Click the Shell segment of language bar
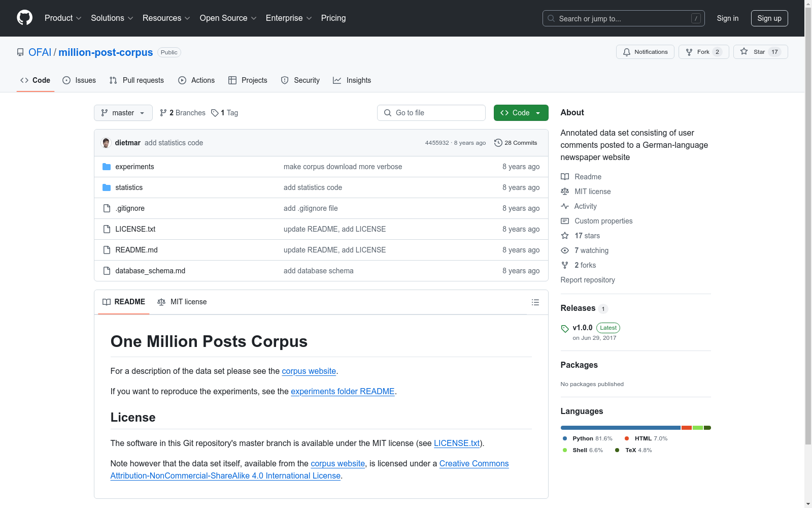The height and width of the screenshot is (508, 812). tap(698, 428)
